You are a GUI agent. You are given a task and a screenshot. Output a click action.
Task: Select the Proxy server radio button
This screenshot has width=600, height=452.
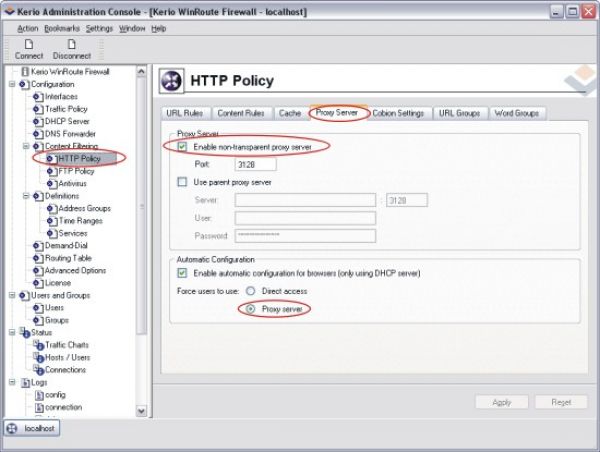point(250,308)
